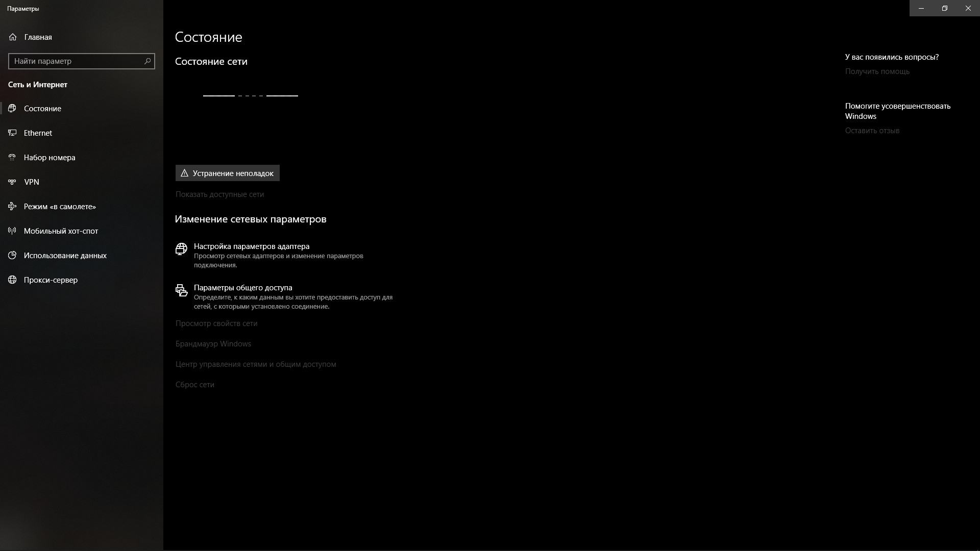Click Просмотр свойств сети link
Image resolution: width=980 pixels, height=551 pixels.
[x=216, y=323]
